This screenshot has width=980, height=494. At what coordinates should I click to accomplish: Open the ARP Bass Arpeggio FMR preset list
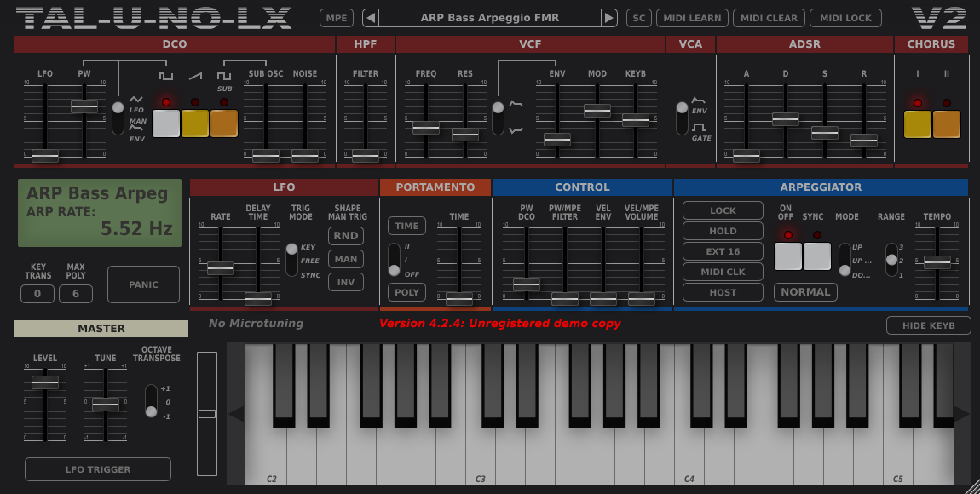coord(490,18)
